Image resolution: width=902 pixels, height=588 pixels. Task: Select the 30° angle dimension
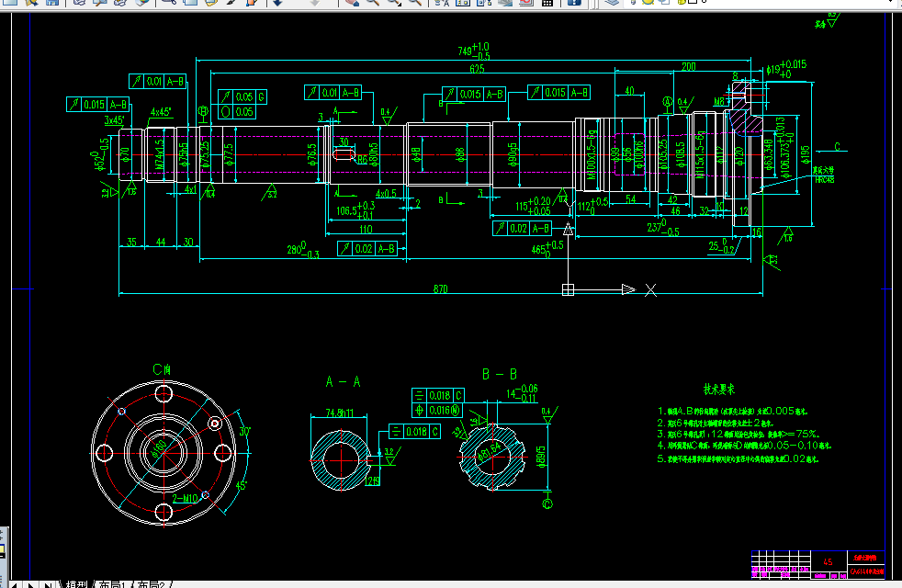point(244,431)
